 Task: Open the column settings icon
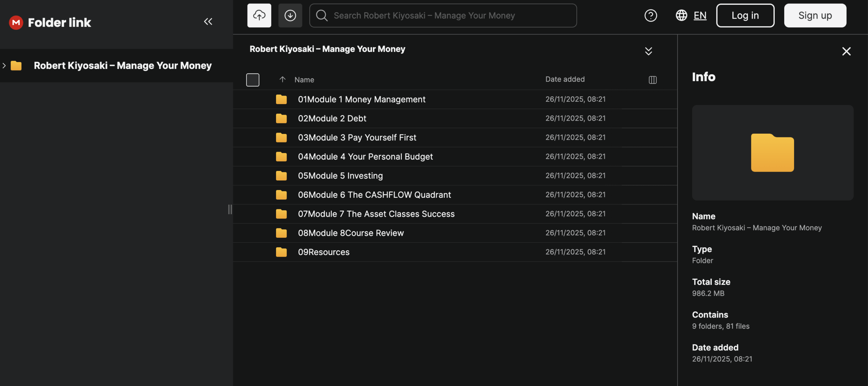(x=652, y=80)
